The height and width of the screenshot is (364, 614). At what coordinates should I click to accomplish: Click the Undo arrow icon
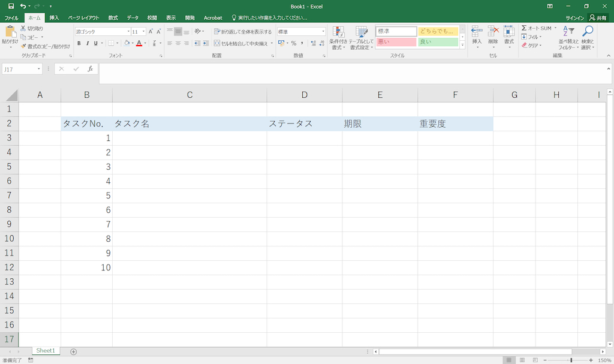click(x=23, y=6)
